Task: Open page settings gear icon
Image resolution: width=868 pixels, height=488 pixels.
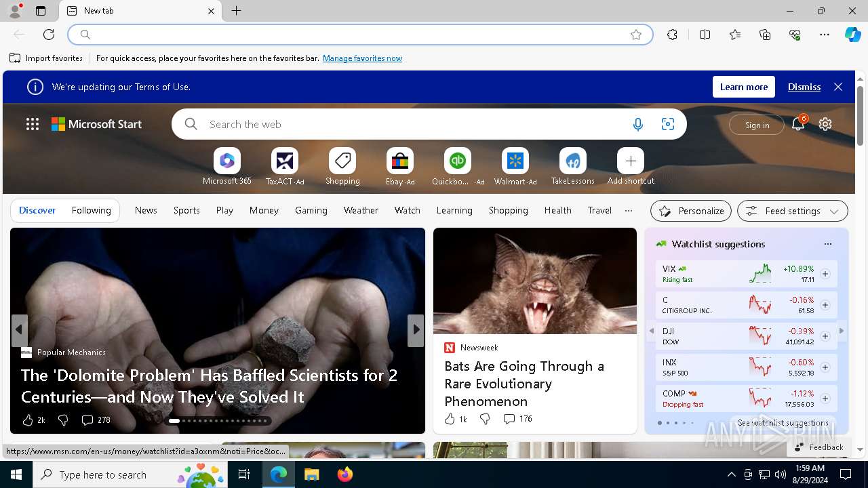Action: (825, 124)
